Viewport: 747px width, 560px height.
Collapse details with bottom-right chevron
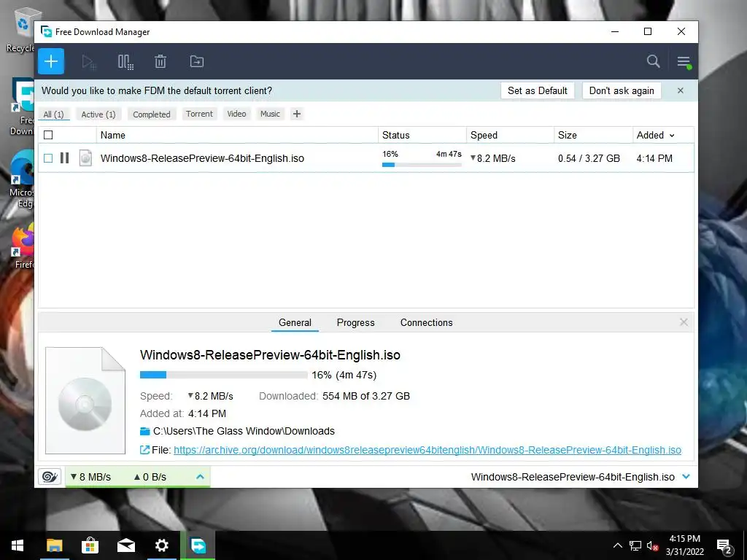coord(686,477)
